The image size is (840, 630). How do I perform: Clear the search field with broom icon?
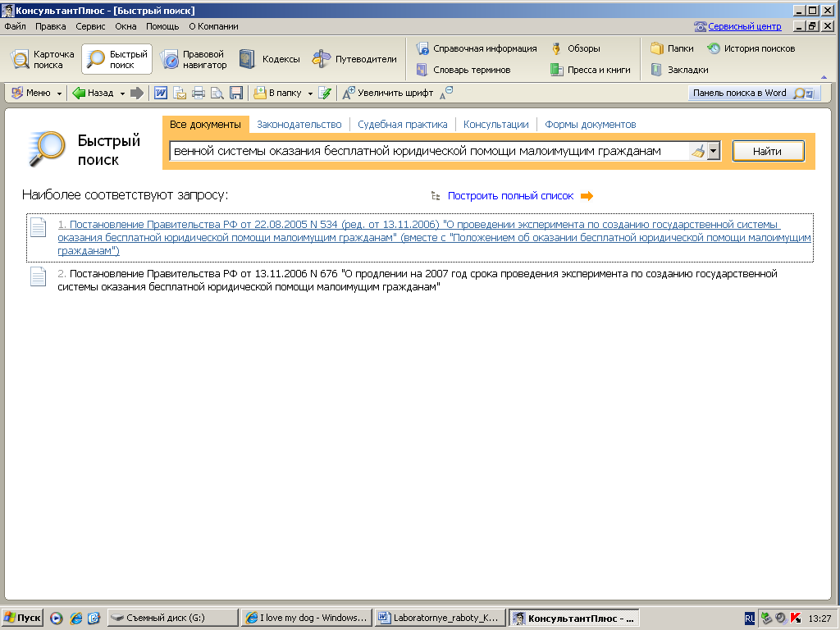(698, 151)
